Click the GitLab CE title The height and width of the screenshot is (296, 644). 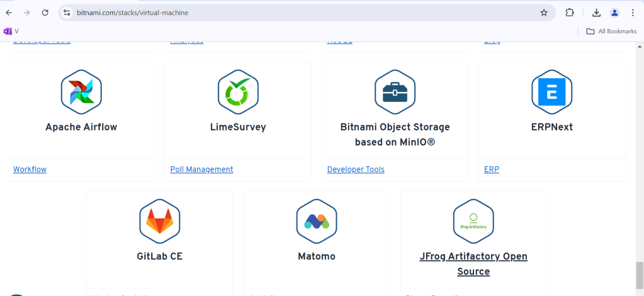[160, 256]
